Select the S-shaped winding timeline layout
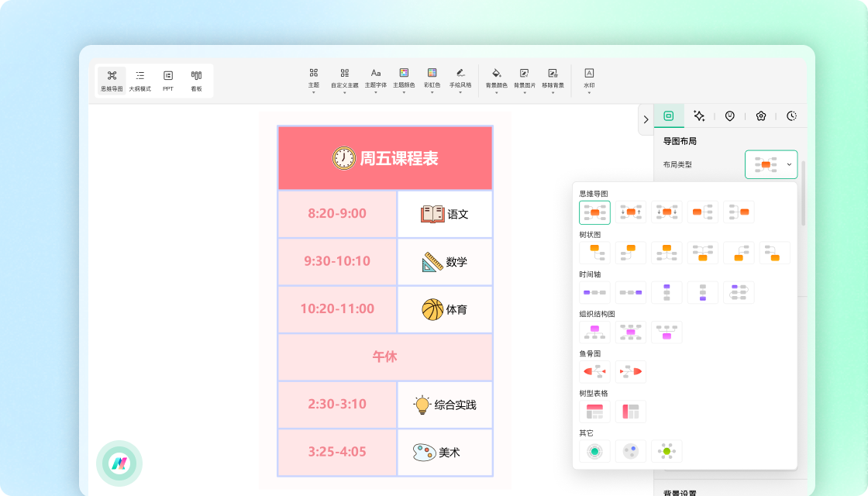Viewport: 868px width, 496px height. 739,292
